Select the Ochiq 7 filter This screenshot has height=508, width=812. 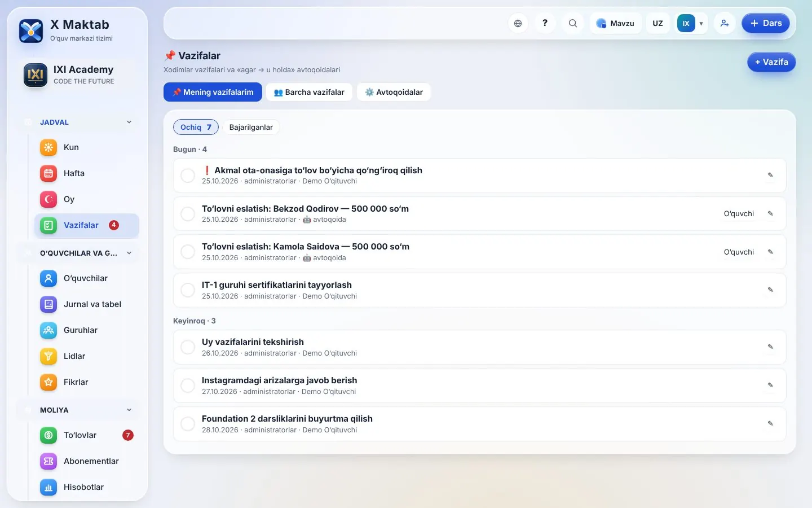click(x=196, y=127)
